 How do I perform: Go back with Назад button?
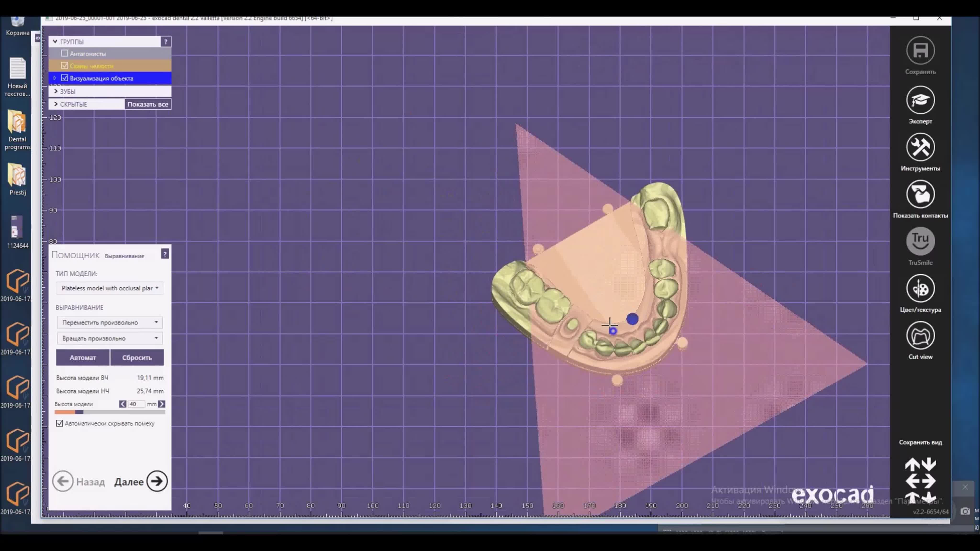click(x=79, y=481)
